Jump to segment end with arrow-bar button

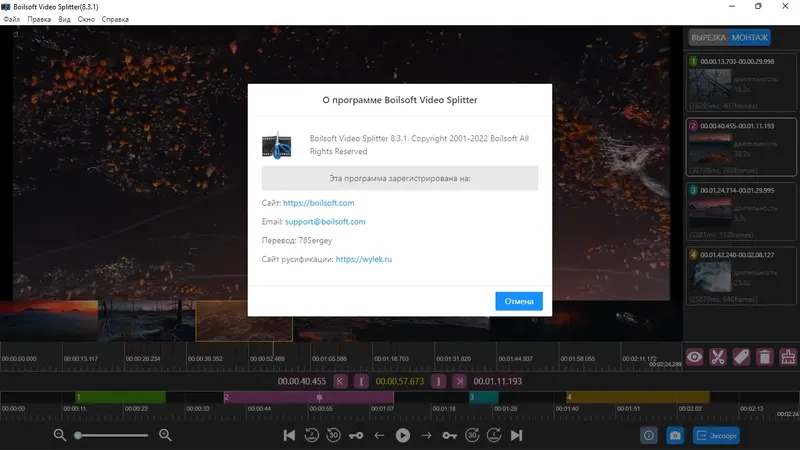coord(459,381)
